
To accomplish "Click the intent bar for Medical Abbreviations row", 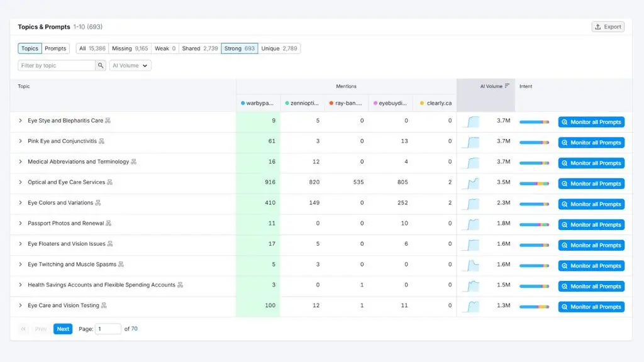I will [x=534, y=163].
